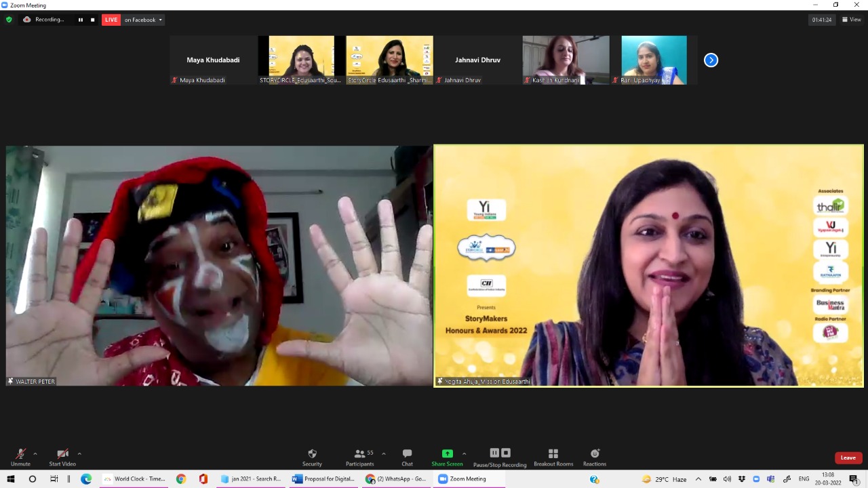868x488 pixels.
Task: Open the Participants panel
Action: (x=360, y=454)
